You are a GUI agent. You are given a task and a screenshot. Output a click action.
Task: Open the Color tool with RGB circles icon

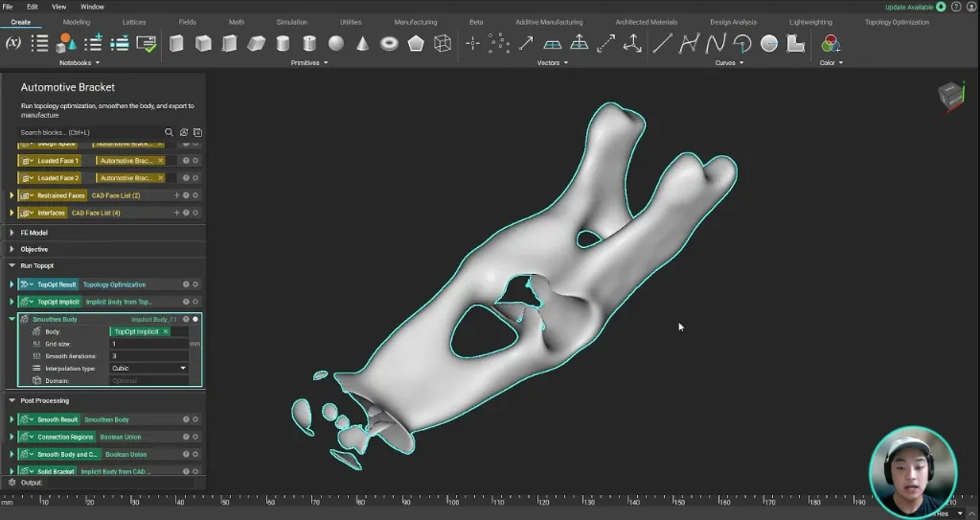[831, 43]
